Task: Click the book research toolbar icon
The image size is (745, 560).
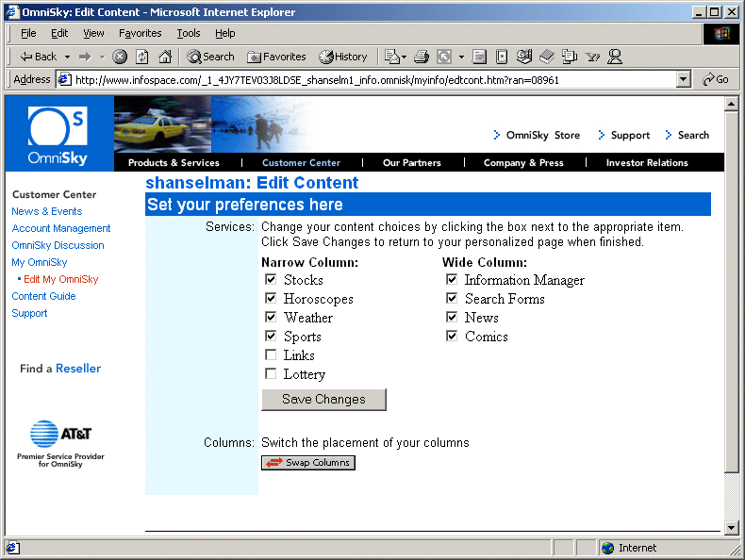Action: click(x=547, y=57)
